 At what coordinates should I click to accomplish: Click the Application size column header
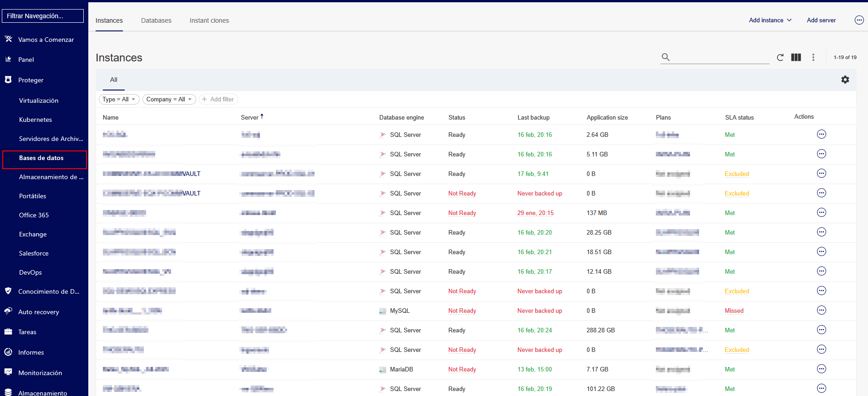(x=607, y=117)
